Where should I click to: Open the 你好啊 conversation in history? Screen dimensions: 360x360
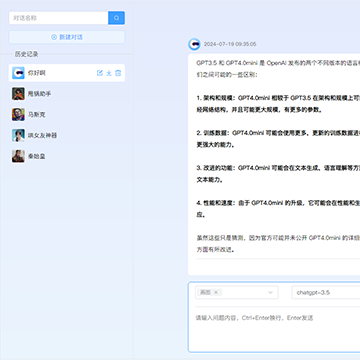(67, 73)
